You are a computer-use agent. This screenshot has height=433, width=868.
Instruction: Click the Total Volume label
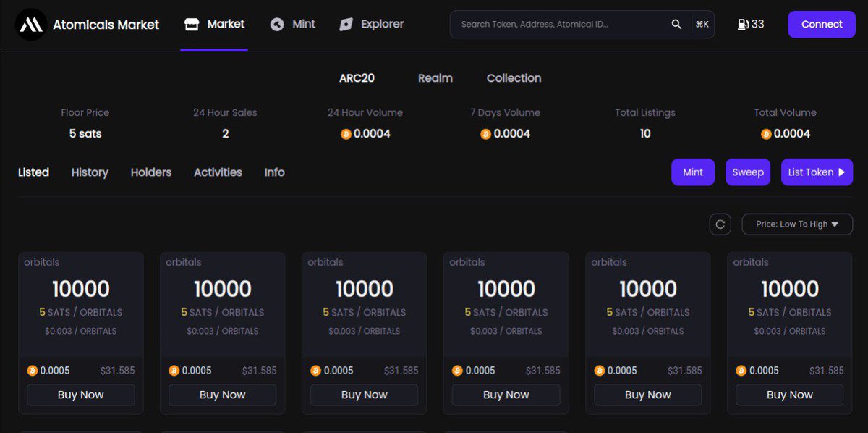(x=786, y=113)
